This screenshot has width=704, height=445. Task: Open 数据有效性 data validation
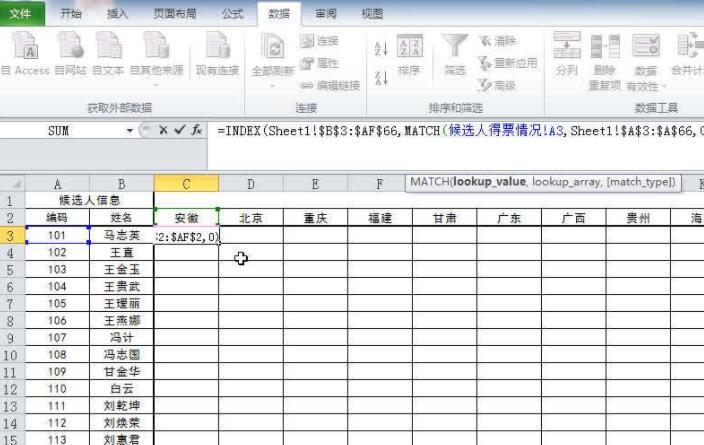[x=645, y=61]
